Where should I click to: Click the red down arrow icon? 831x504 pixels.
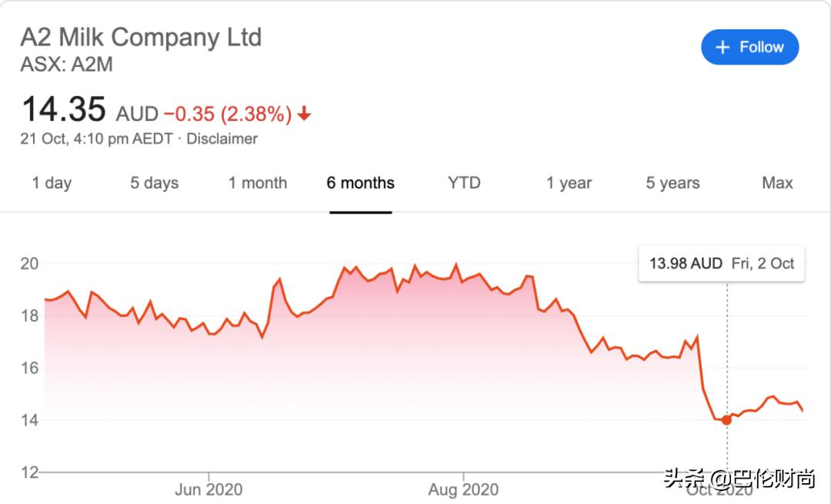click(x=305, y=115)
